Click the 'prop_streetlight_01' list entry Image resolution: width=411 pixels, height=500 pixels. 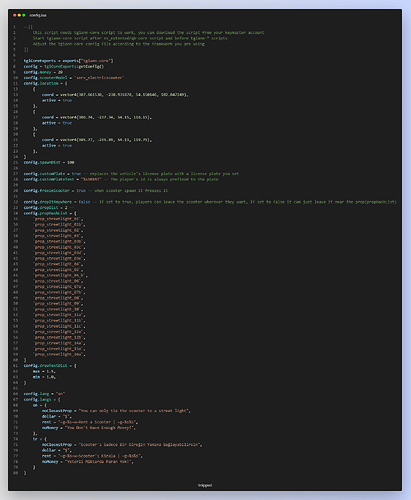[58, 219]
